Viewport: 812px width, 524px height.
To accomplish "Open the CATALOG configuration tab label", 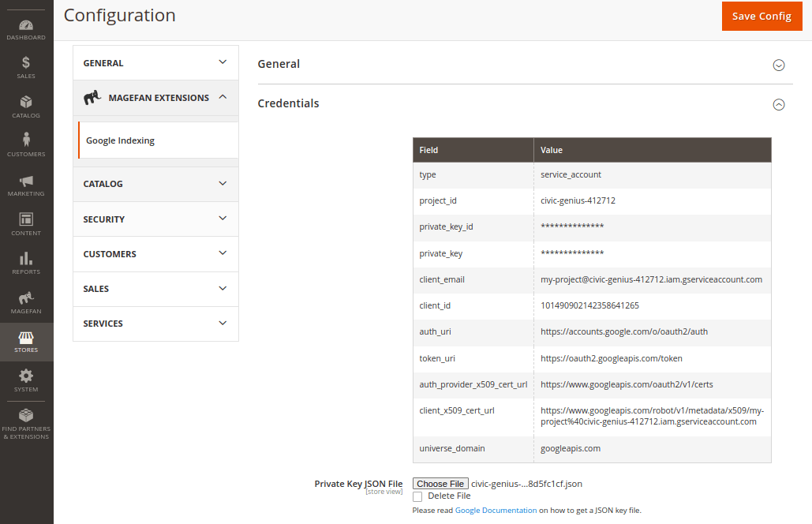I will pos(103,184).
